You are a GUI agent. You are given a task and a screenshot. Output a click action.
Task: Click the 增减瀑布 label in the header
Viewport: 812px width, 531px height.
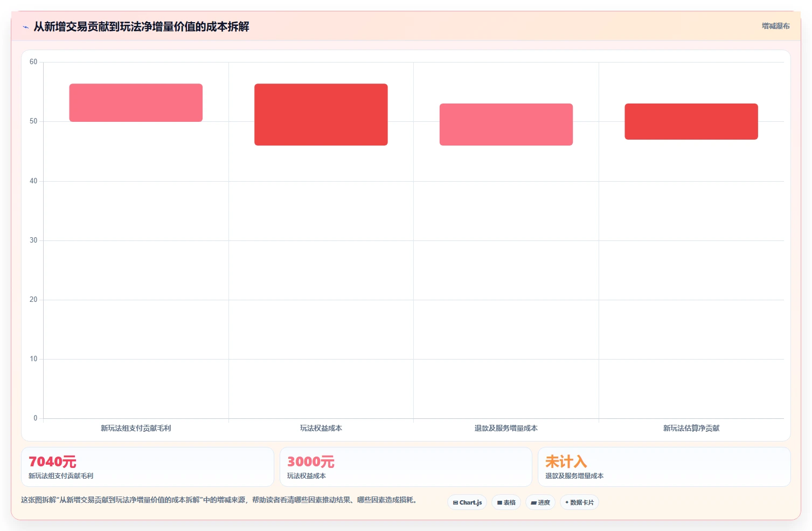click(775, 26)
